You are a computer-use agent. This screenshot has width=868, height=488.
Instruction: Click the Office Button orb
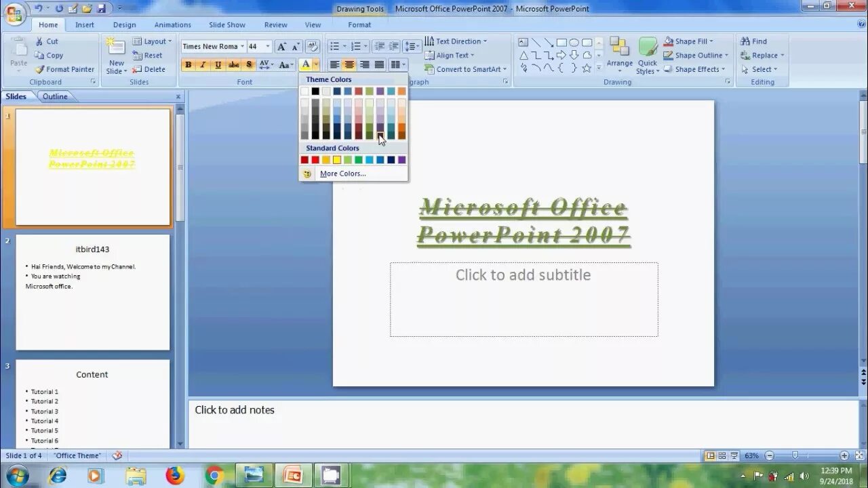click(14, 13)
